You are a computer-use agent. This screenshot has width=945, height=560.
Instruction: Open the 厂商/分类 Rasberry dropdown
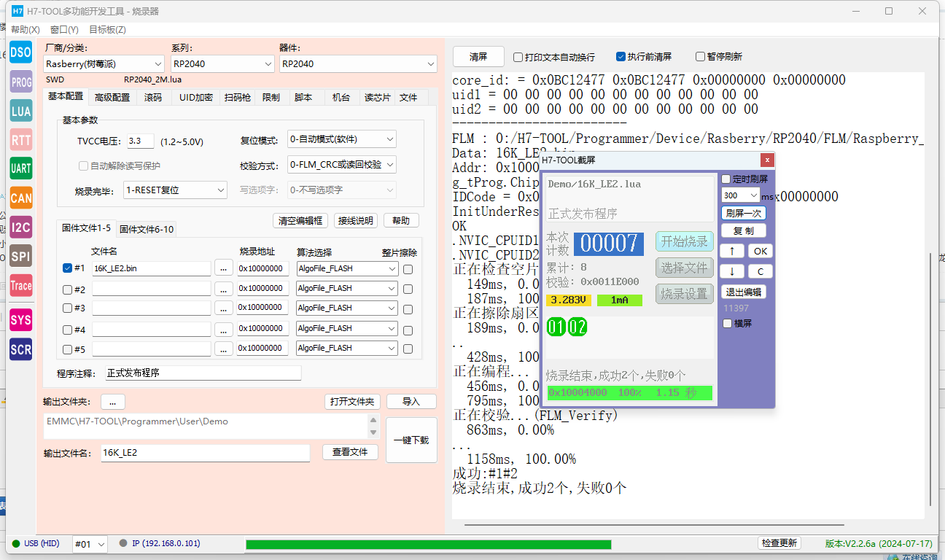tap(104, 64)
